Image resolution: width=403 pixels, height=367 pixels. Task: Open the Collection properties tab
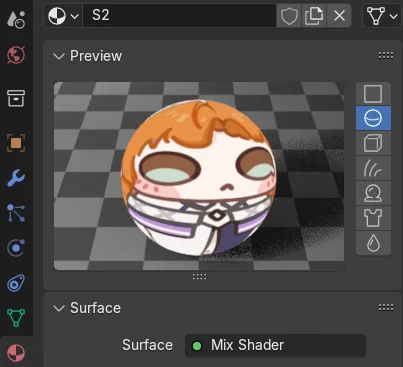click(x=16, y=98)
